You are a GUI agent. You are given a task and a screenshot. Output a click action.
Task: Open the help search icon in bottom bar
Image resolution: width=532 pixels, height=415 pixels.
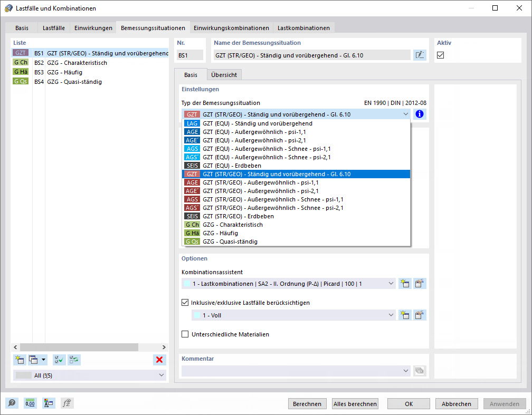tap(12, 403)
